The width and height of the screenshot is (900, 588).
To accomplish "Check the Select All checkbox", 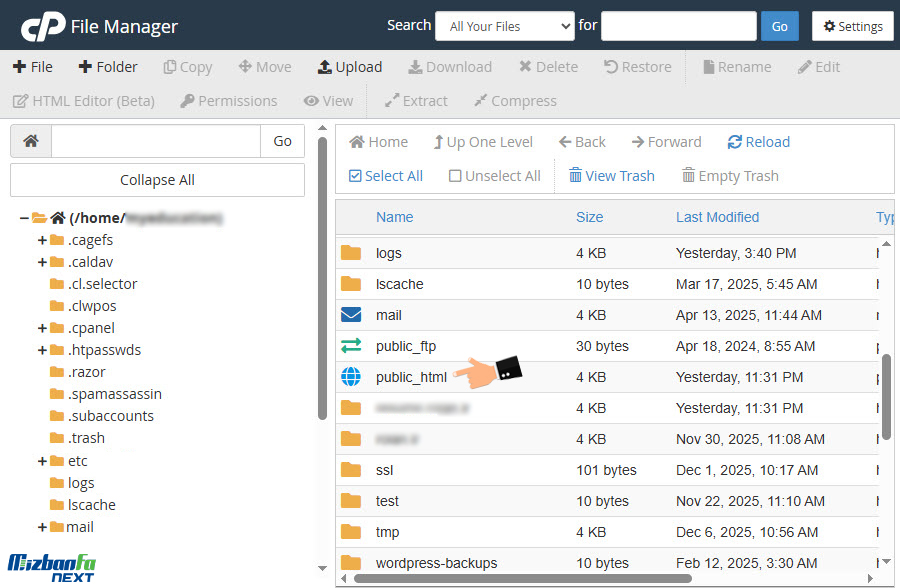I will pyautogui.click(x=355, y=176).
